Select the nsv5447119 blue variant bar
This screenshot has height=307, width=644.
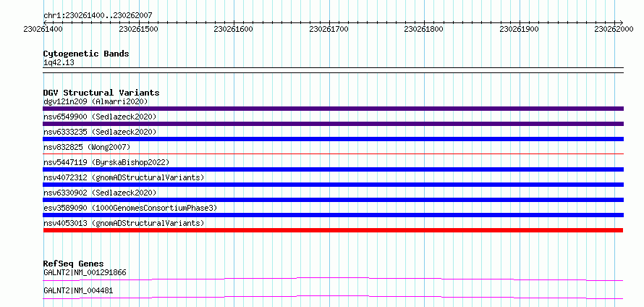(x=333, y=169)
